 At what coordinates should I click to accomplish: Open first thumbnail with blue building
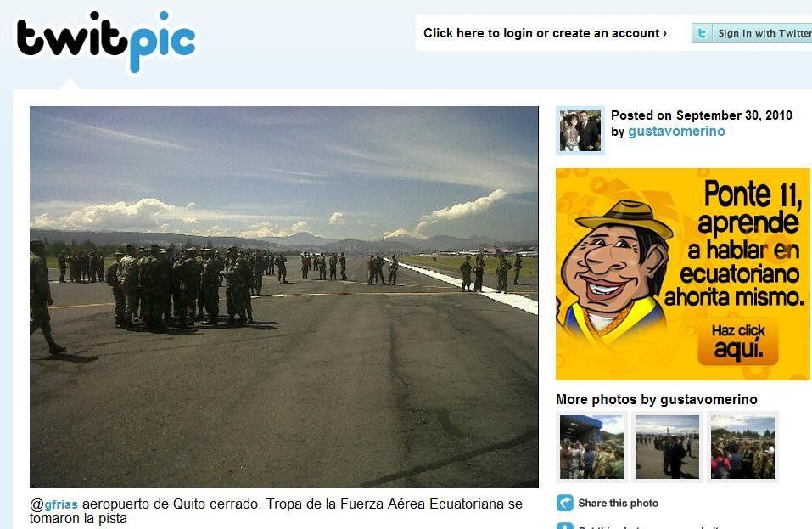click(x=591, y=447)
